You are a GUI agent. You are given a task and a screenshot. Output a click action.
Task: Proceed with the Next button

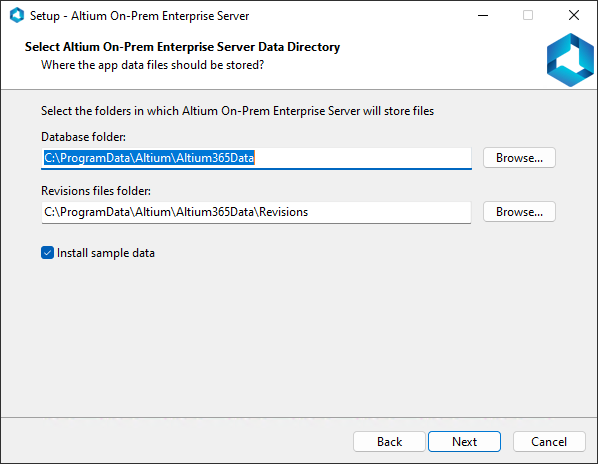click(x=464, y=442)
